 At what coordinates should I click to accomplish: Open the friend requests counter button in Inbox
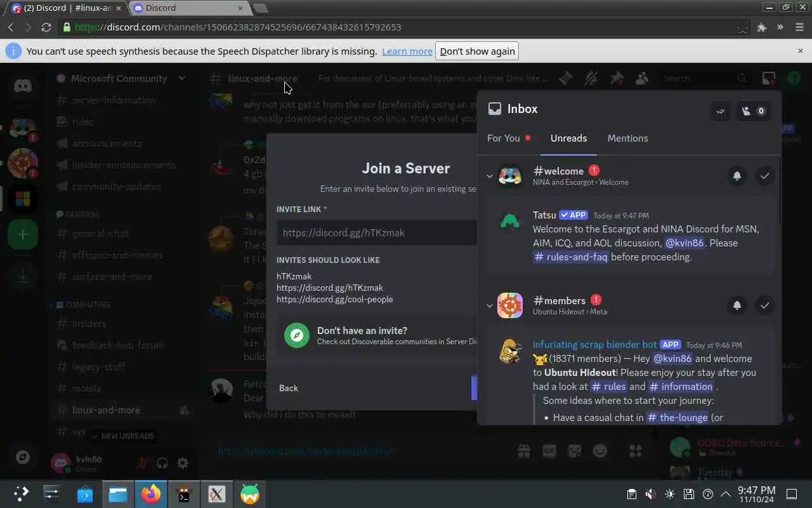[x=753, y=111]
